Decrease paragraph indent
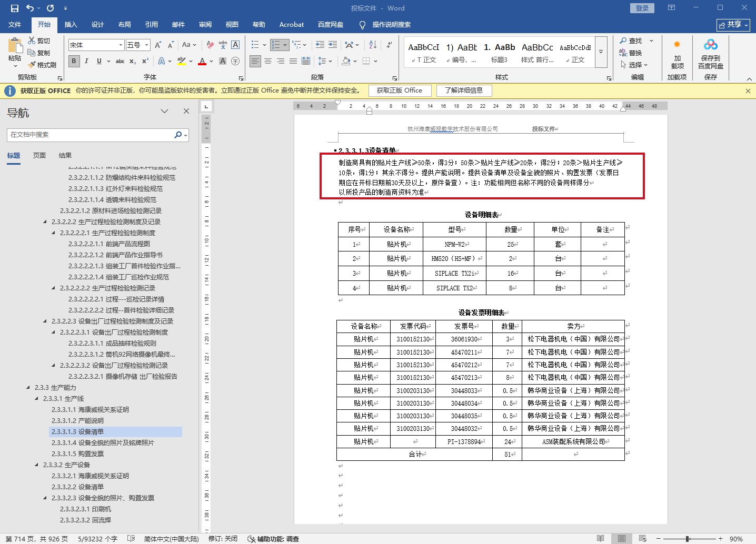 coord(320,45)
